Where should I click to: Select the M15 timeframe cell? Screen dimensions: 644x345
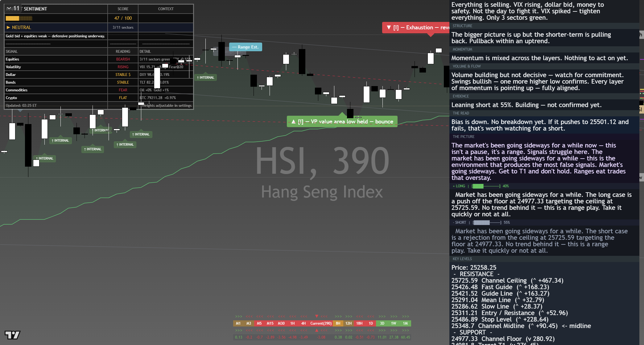[x=270, y=323]
